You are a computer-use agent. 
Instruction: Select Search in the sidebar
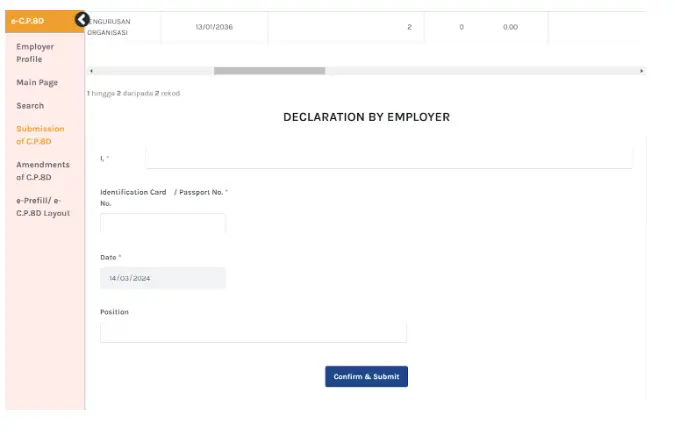[x=30, y=106]
